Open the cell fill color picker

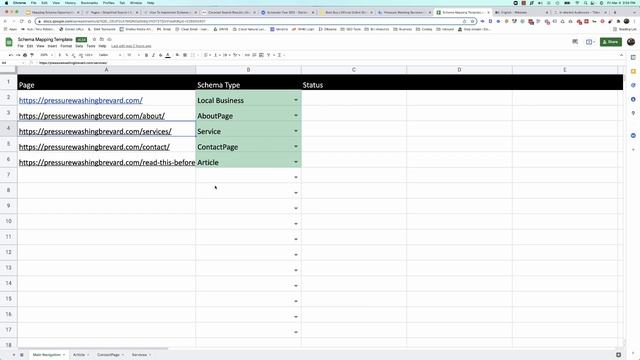click(x=178, y=55)
